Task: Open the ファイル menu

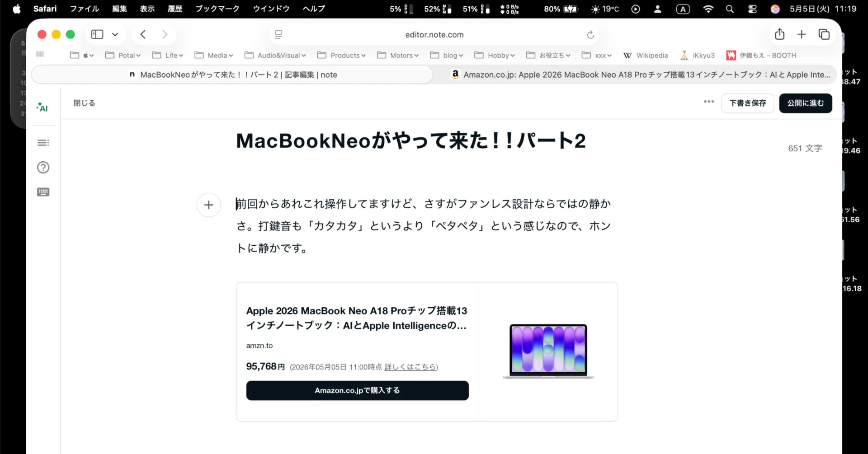Action: click(84, 9)
